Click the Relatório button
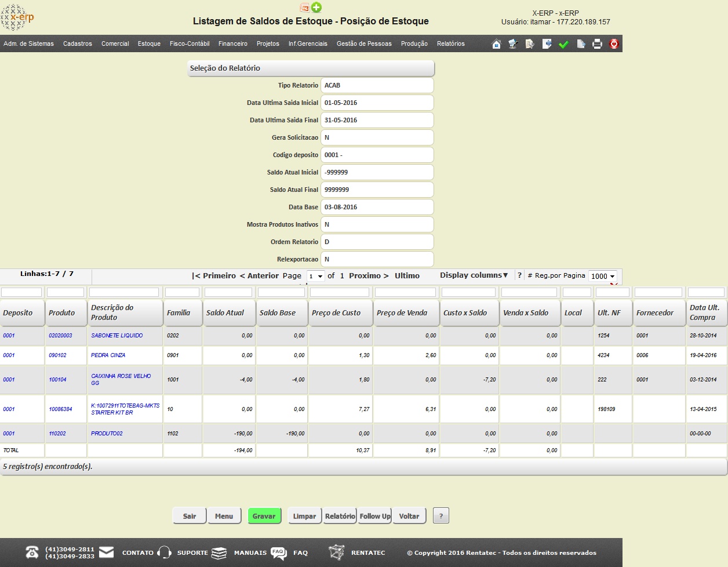Image resolution: width=728 pixels, height=567 pixels. pyautogui.click(x=340, y=516)
